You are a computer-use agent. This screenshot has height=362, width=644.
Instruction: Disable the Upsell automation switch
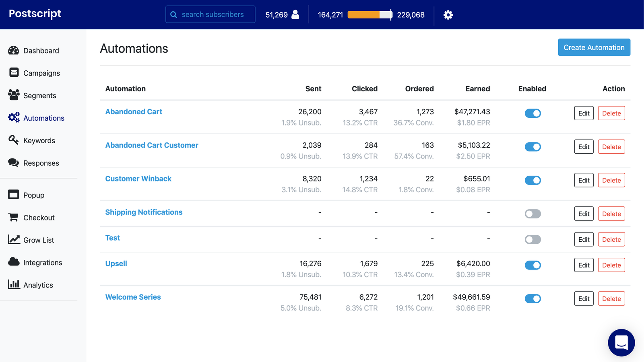533,265
